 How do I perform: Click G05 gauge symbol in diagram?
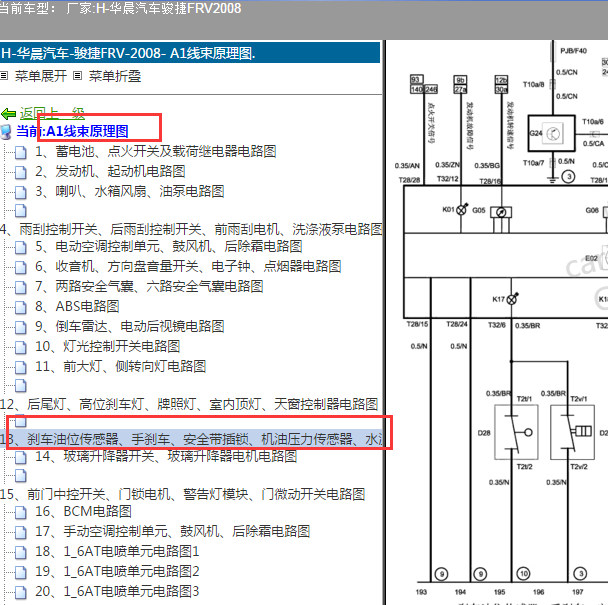[501, 213]
